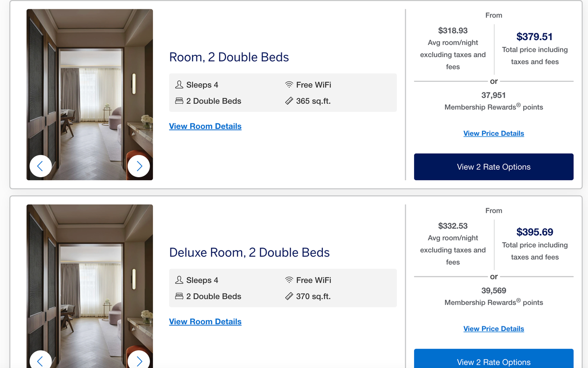View Price Details for the first room
588x368 pixels.
point(493,133)
